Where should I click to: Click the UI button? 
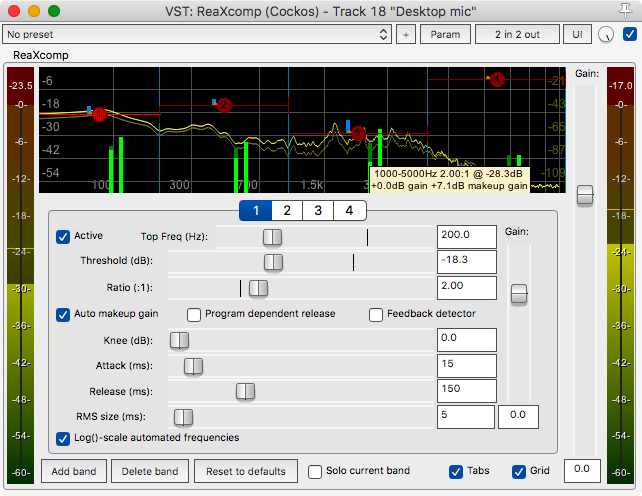click(577, 34)
